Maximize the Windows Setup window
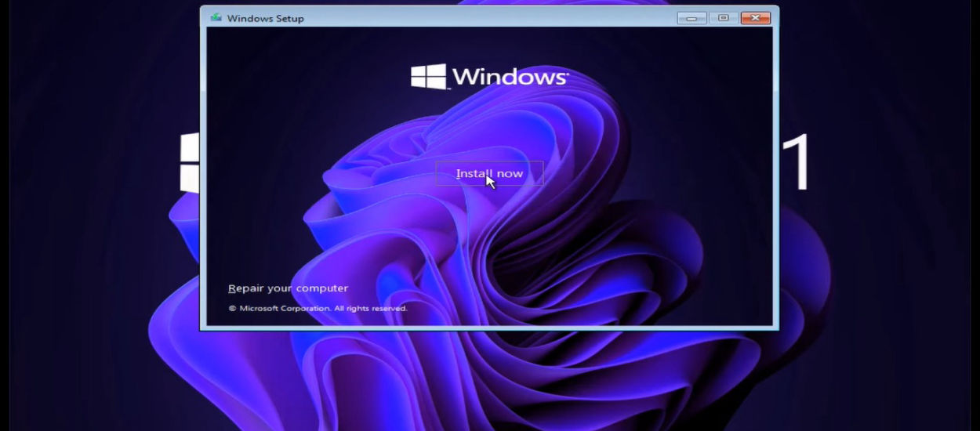 point(723,18)
